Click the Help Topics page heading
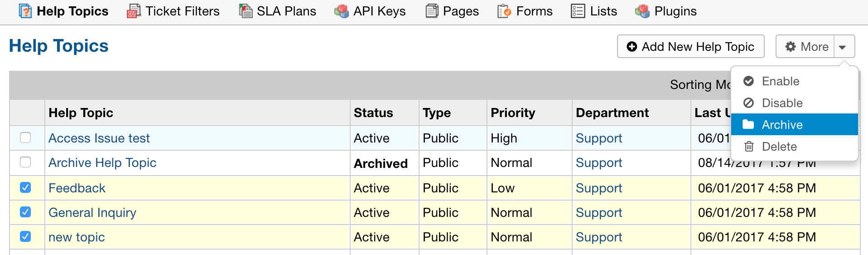 [59, 46]
